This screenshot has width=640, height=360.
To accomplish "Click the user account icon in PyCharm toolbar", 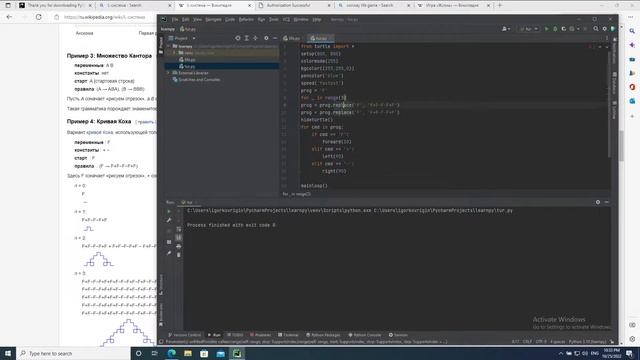I will tap(504, 29).
